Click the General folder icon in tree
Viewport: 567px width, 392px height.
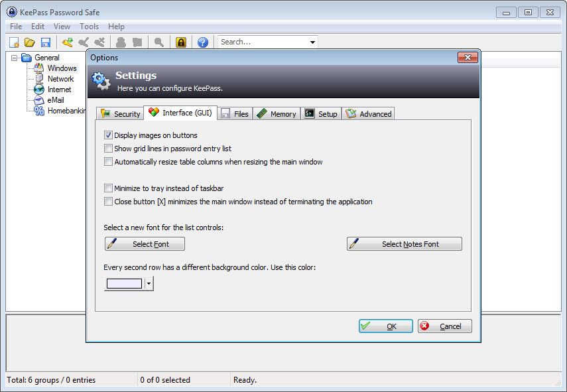27,58
